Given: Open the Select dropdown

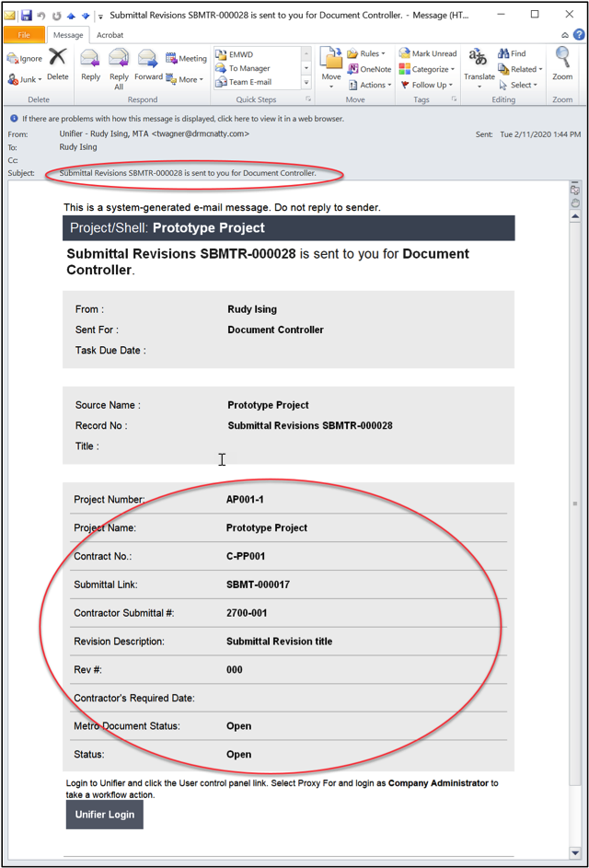Looking at the screenshot, I should point(517,85).
